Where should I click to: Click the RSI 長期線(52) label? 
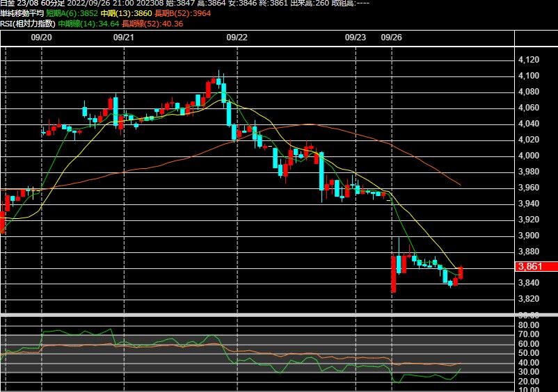tap(152, 24)
